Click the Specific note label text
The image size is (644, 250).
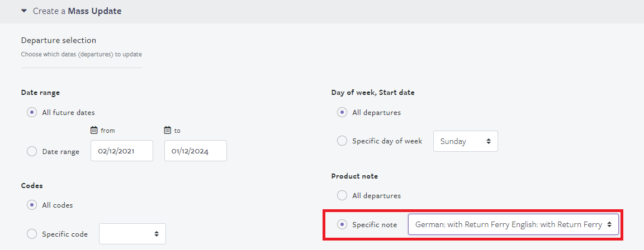tap(374, 224)
